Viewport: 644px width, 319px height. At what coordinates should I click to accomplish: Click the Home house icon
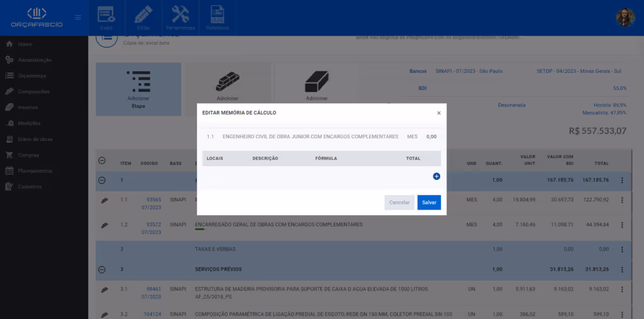(9, 44)
